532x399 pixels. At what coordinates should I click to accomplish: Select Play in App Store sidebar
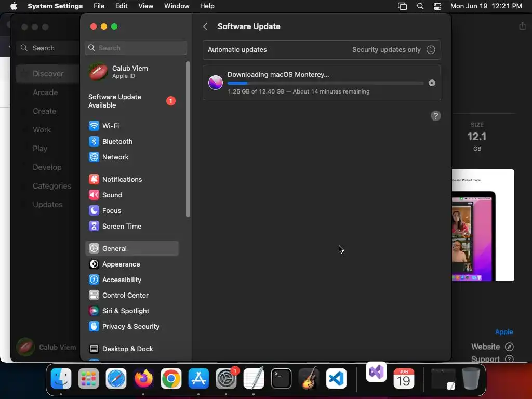[39, 149]
